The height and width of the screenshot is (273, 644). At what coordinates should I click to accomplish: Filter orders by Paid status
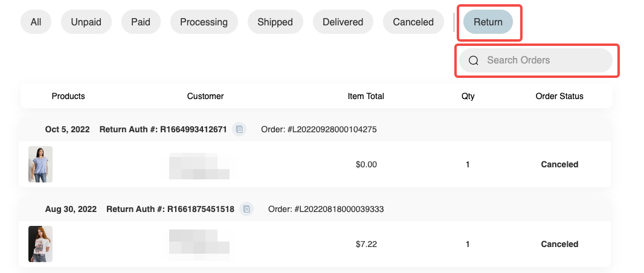(x=141, y=22)
